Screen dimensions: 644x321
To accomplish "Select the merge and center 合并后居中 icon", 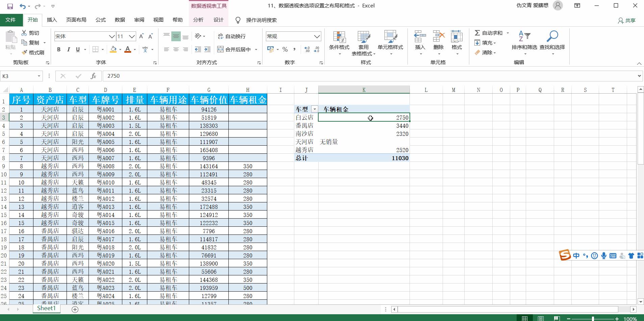I will [234, 49].
